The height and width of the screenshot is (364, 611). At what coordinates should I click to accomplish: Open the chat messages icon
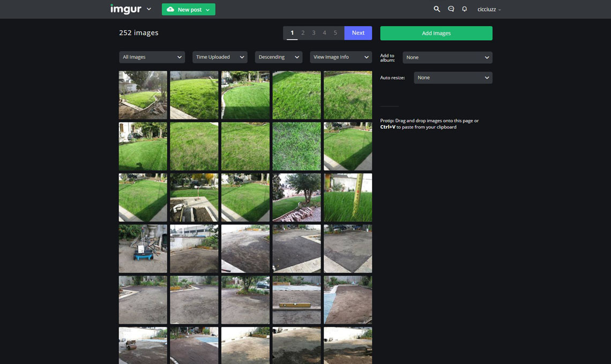[x=451, y=9]
